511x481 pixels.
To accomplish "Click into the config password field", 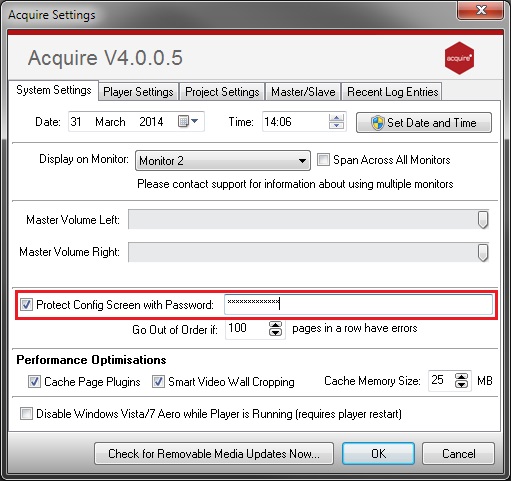I will click(x=358, y=304).
